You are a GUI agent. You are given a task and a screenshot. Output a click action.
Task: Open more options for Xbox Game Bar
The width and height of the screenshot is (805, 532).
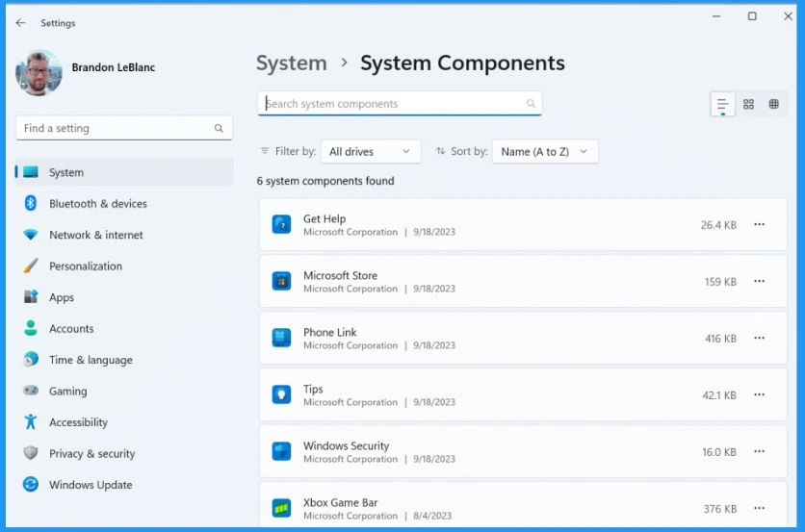(760, 508)
